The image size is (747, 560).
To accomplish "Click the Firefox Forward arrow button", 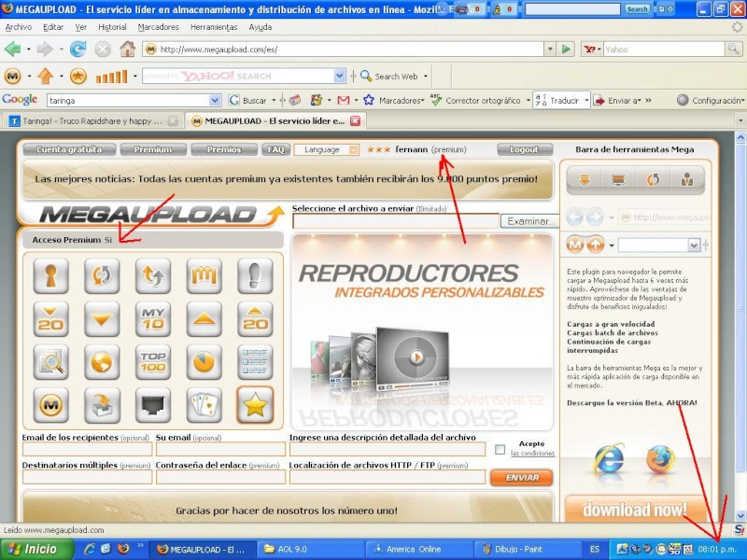I will (45, 49).
